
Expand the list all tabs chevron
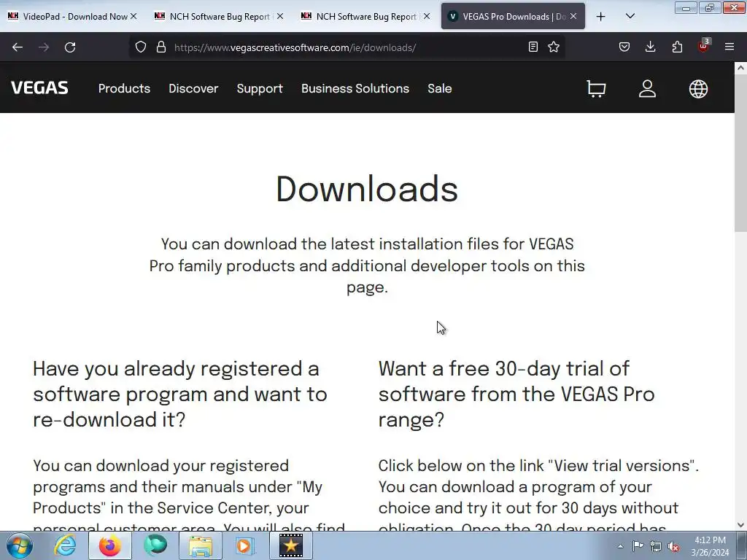tap(630, 17)
